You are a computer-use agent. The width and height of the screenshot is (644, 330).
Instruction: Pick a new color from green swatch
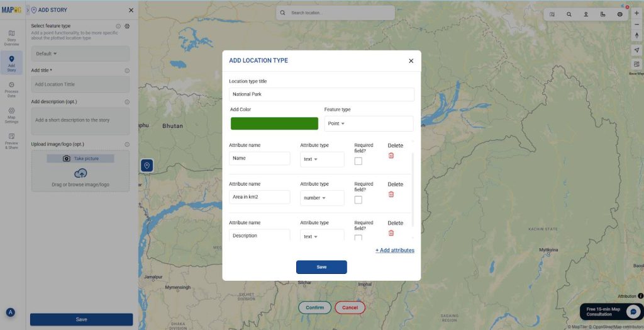click(274, 123)
